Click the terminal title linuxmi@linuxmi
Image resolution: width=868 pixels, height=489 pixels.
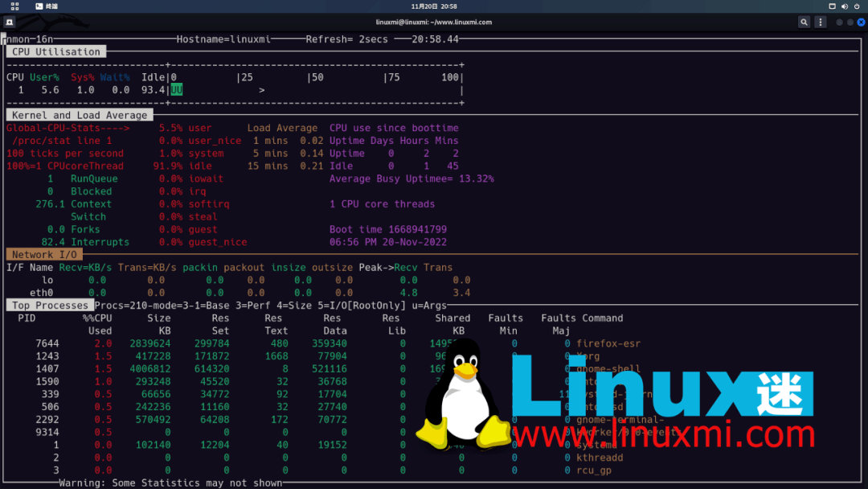click(433, 23)
